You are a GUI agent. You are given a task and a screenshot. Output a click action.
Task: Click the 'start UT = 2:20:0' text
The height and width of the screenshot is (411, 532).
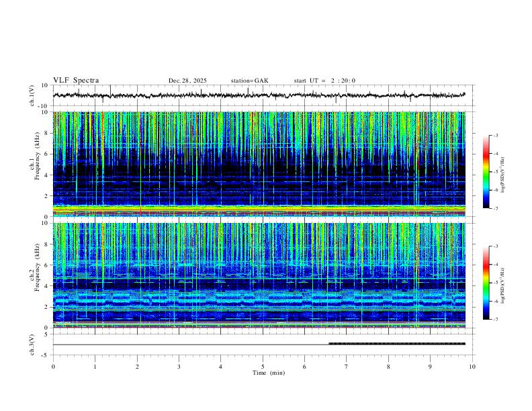tap(324, 81)
